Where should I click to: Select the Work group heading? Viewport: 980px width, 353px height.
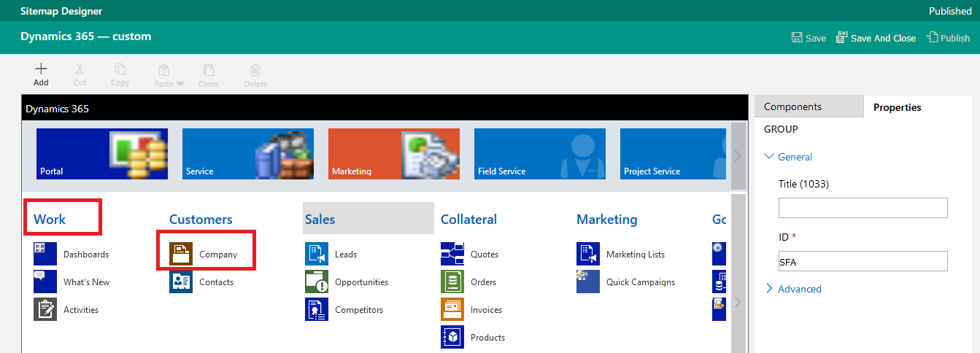click(50, 219)
